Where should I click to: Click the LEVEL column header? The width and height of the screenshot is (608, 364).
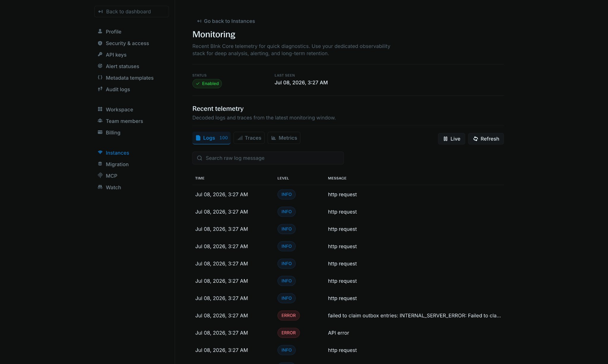283,178
